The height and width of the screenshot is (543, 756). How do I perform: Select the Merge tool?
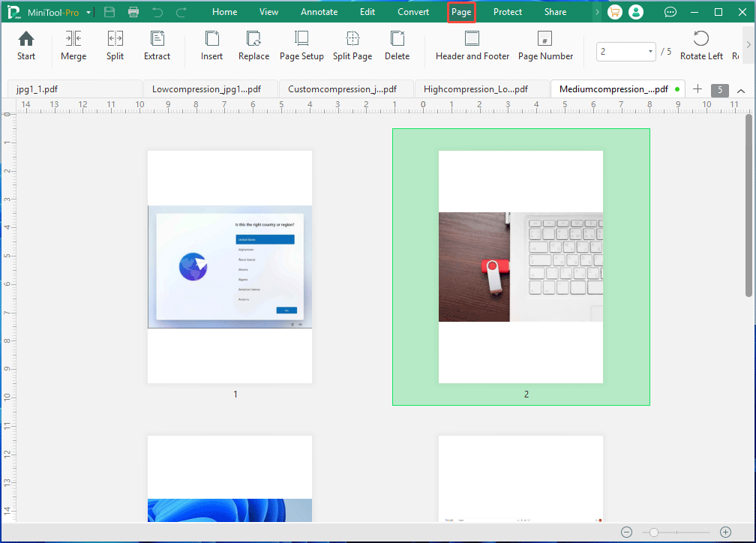[73, 45]
